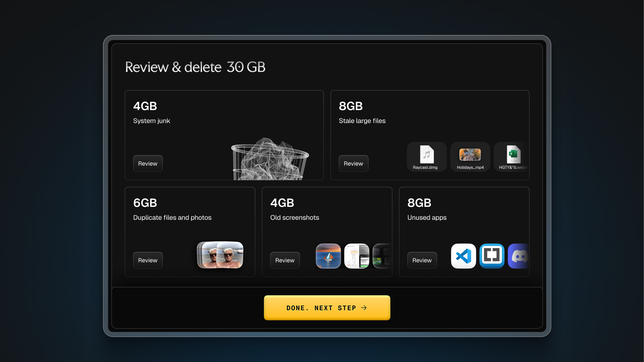Click the arrow on the Next Step button
Viewport: 644px width, 362px height.
coord(364,308)
